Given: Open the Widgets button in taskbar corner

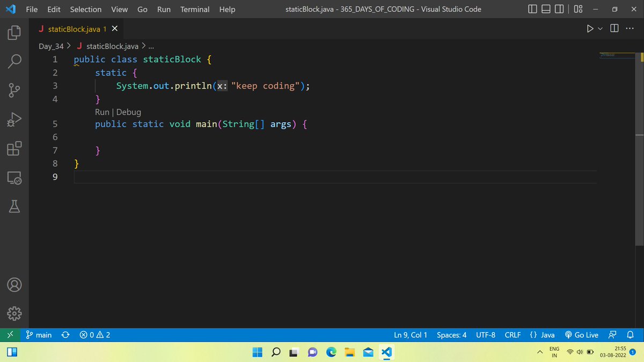Looking at the screenshot, I should coord(12,352).
